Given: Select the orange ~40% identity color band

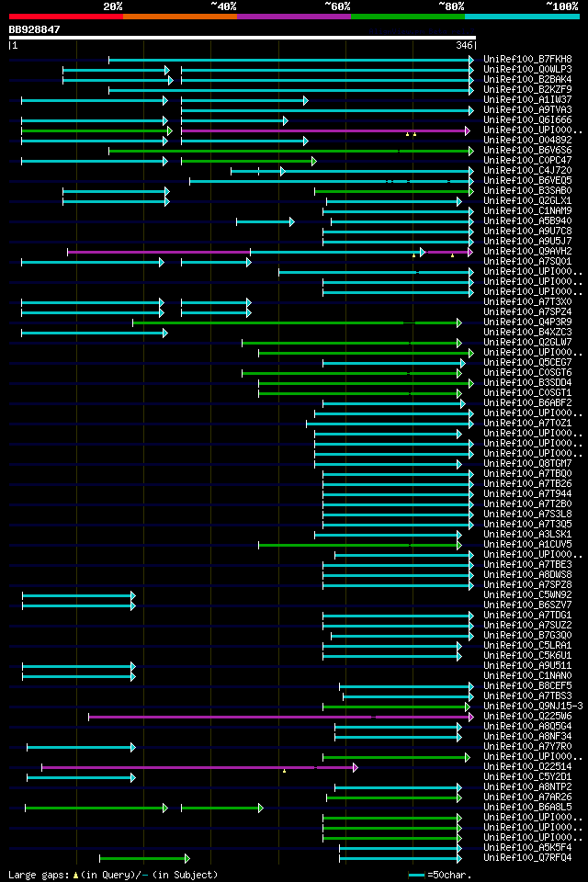Looking at the screenshot, I should click(180, 17).
